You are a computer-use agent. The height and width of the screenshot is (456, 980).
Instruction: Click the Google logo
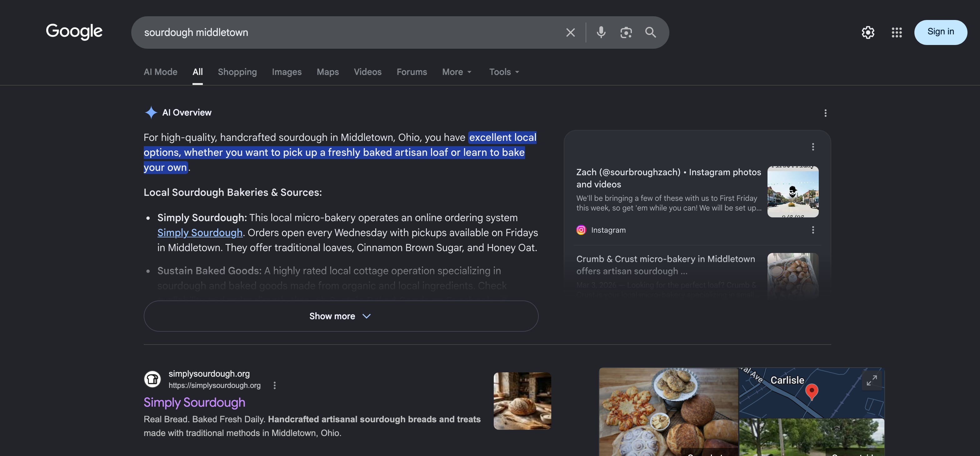pos(74,32)
